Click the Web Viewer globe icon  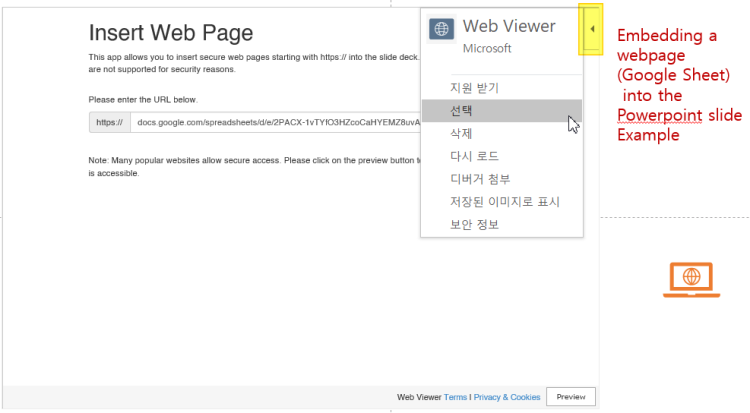tap(441, 29)
